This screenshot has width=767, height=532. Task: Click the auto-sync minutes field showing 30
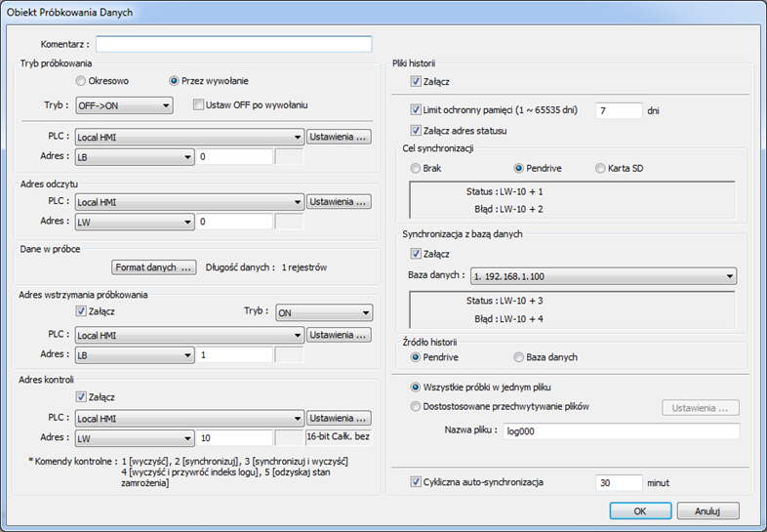[619, 482]
